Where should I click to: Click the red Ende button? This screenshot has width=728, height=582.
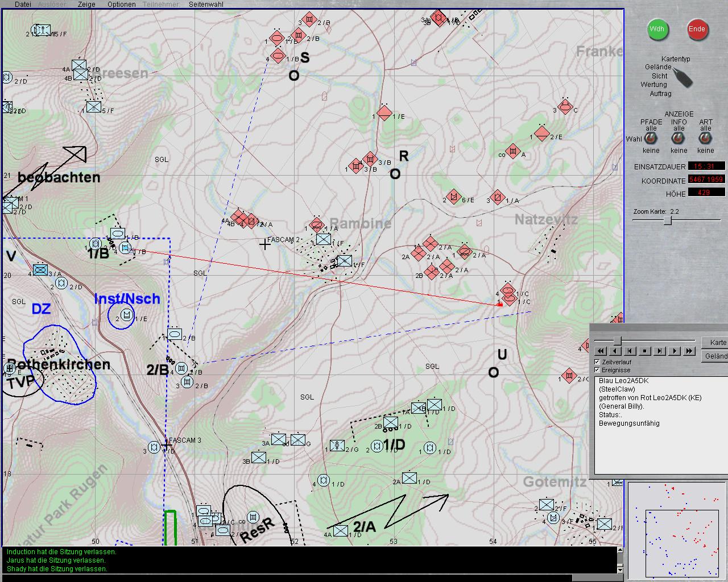(x=697, y=29)
